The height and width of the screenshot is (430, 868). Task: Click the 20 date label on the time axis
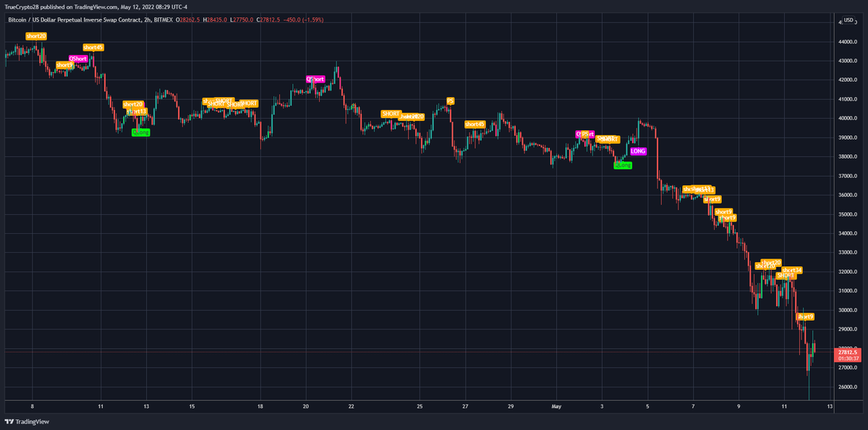[x=305, y=407]
